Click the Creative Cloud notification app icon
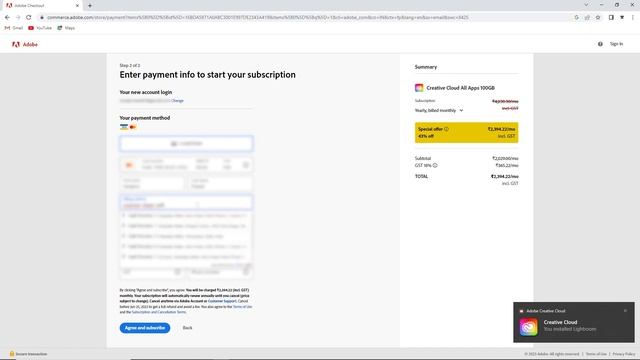Image resolution: width=640 pixels, height=360 pixels. point(529,327)
